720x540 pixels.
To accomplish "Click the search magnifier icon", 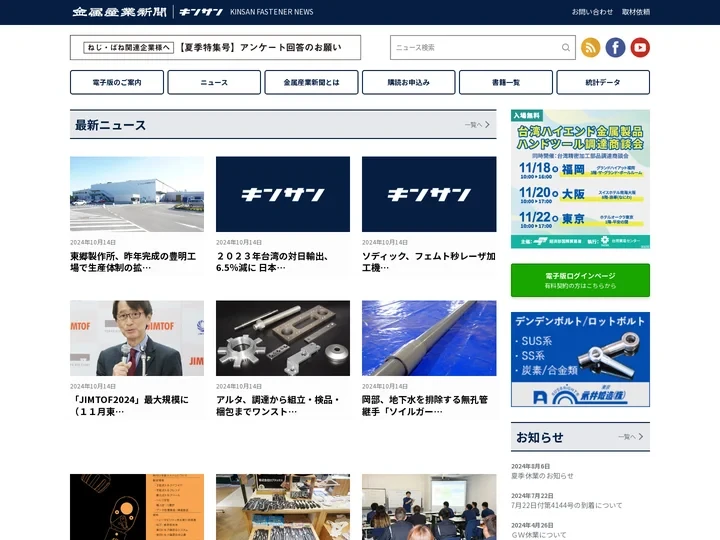I will [x=566, y=47].
